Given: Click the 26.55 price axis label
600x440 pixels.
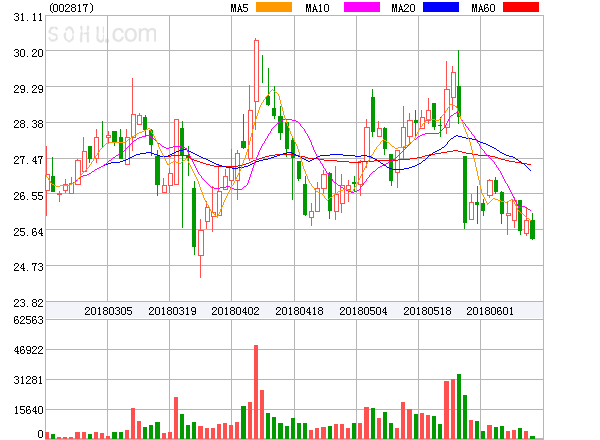Looking at the screenshot, I should pyautogui.click(x=28, y=196).
